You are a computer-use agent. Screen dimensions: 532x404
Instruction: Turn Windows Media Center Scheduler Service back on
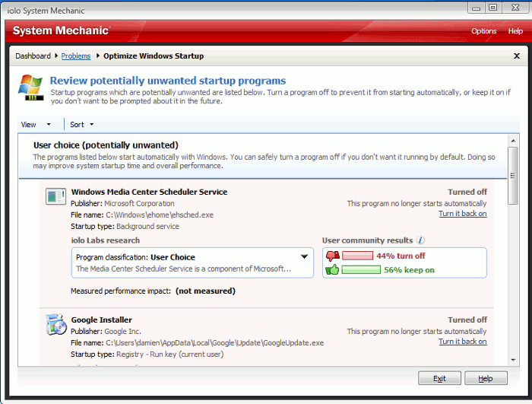pos(462,213)
